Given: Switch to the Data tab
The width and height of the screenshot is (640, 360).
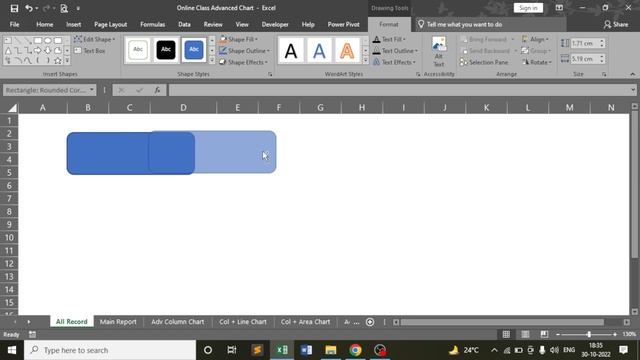Looking at the screenshot, I should (184, 24).
